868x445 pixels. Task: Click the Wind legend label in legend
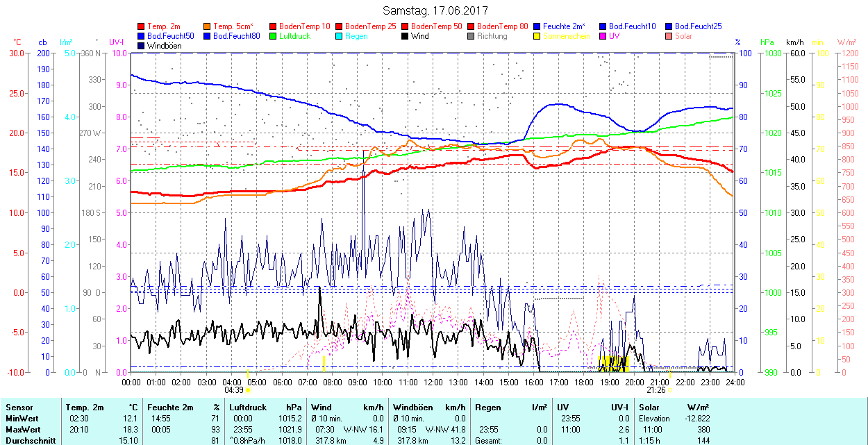pos(419,36)
